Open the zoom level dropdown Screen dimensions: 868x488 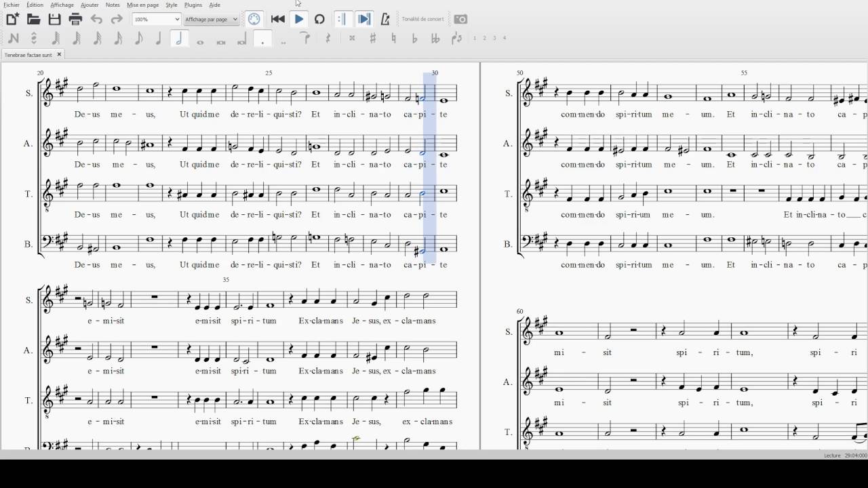click(157, 20)
